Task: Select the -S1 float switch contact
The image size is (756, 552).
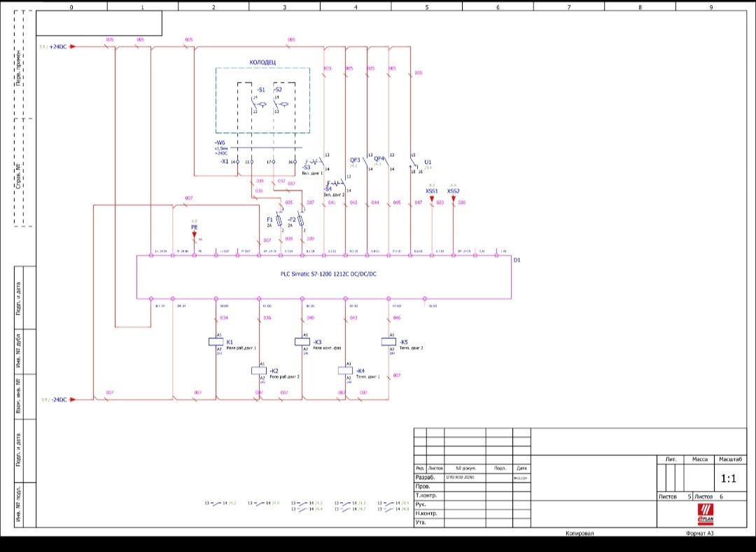Action: (x=258, y=104)
